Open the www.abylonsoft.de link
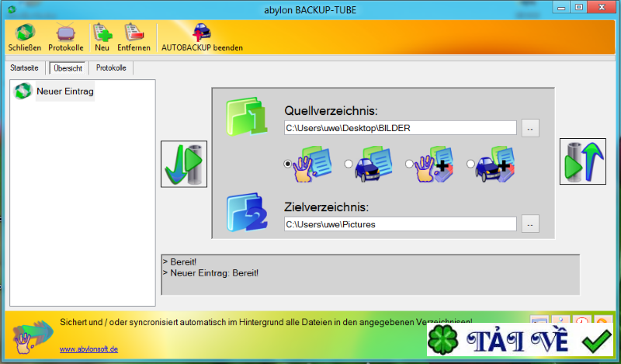621x364 pixels. [88, 349]
